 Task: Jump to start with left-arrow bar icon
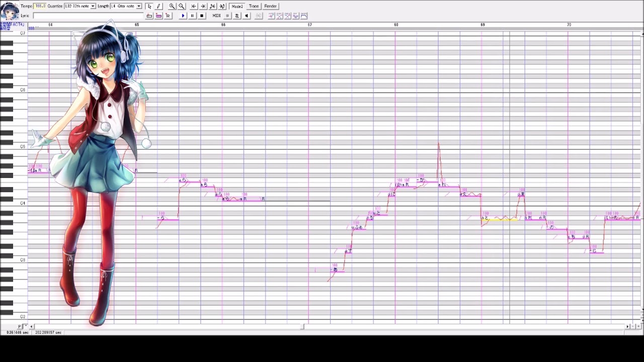tap(194, 6)
